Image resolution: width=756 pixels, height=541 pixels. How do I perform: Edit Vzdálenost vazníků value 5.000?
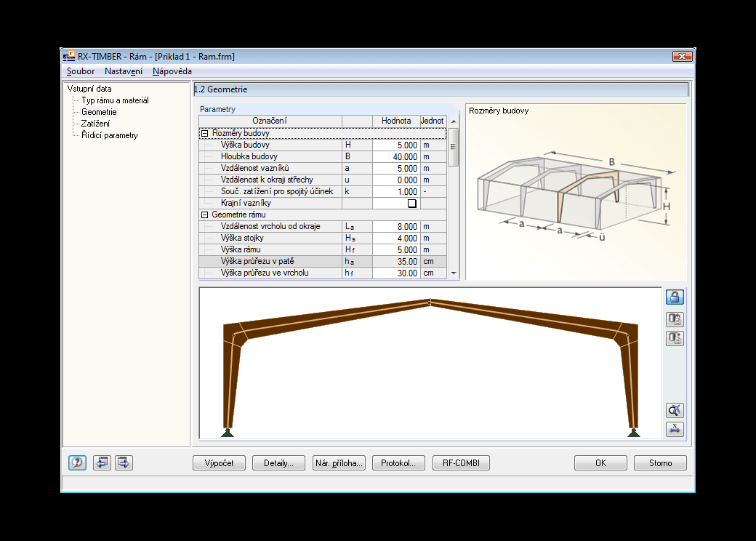[x=396, y=168]
